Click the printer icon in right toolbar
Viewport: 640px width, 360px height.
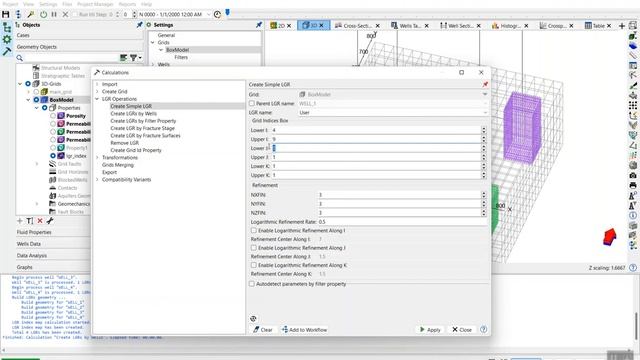point(633,185)
